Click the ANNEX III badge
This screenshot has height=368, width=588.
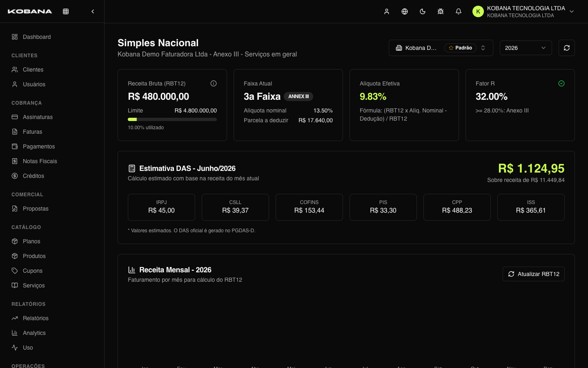(298, 96)
